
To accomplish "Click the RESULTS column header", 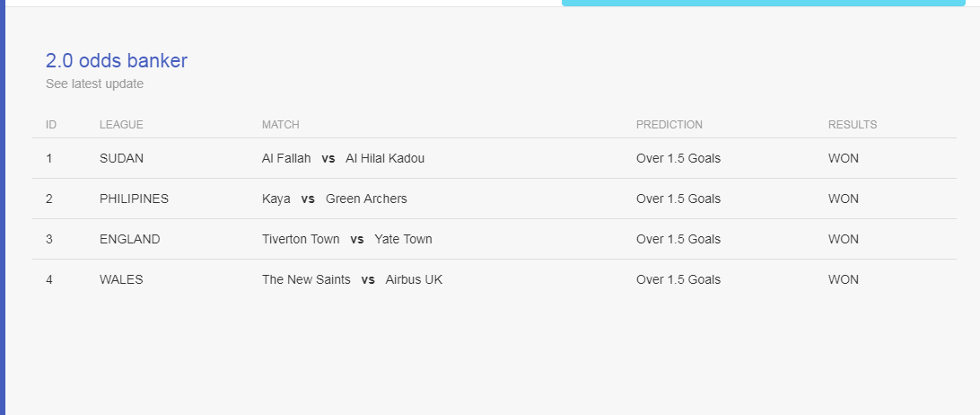I will click(x=853, y=125).
